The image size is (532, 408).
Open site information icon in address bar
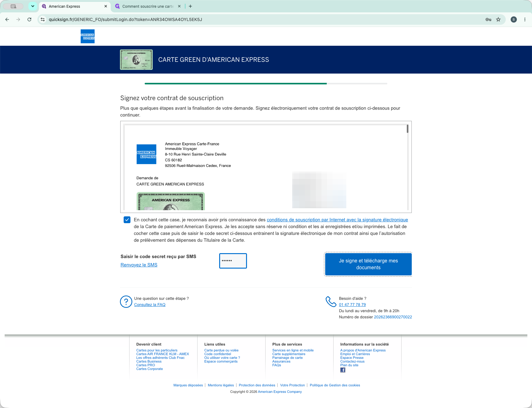pyautogui.click(x=43, y=19)
